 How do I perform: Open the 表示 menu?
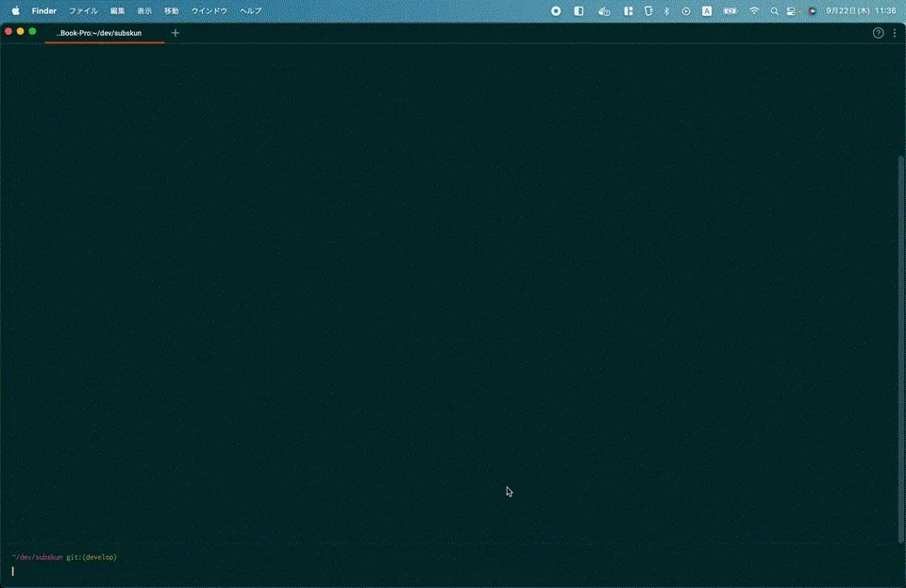click(143, 10)
